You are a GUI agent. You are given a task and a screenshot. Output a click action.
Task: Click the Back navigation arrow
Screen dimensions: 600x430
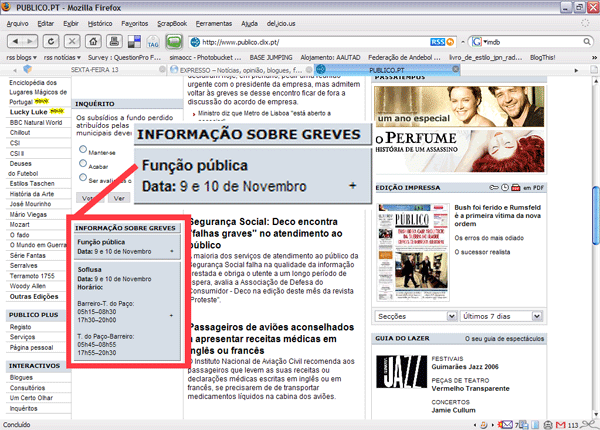15,41
